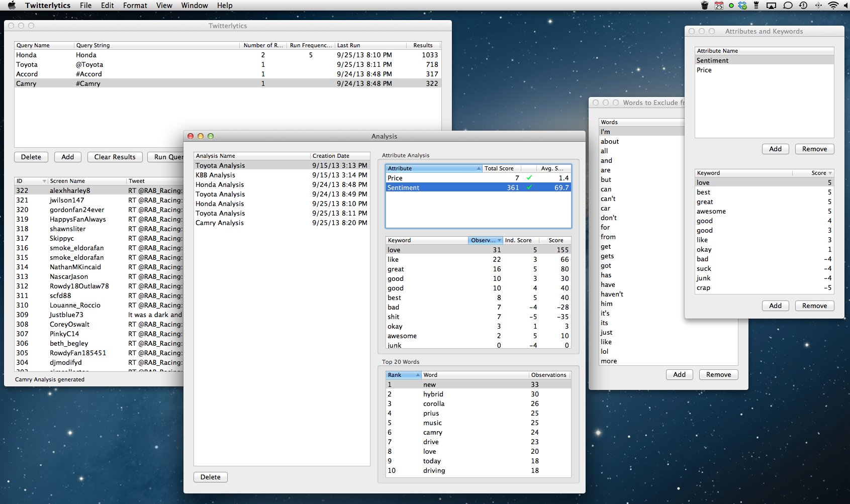
Task: Select 'crap' keyword in Attributes and Keywords
Action: [x=765, y=287]
